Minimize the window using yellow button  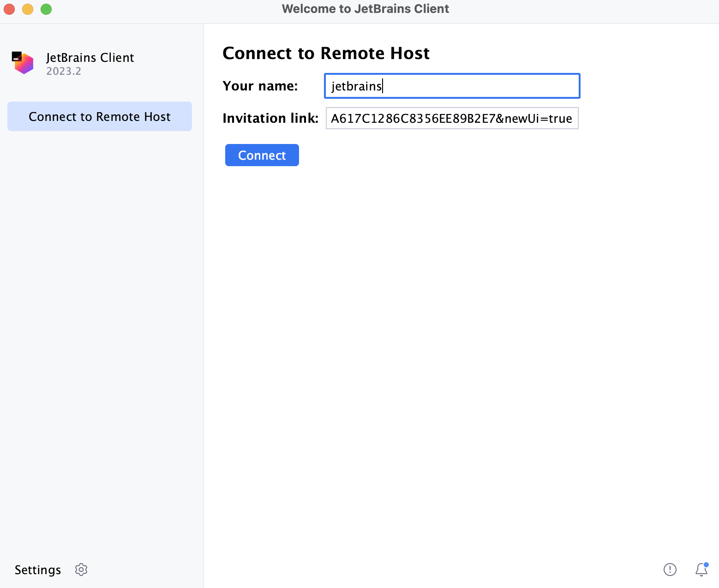tap(28, 9)
